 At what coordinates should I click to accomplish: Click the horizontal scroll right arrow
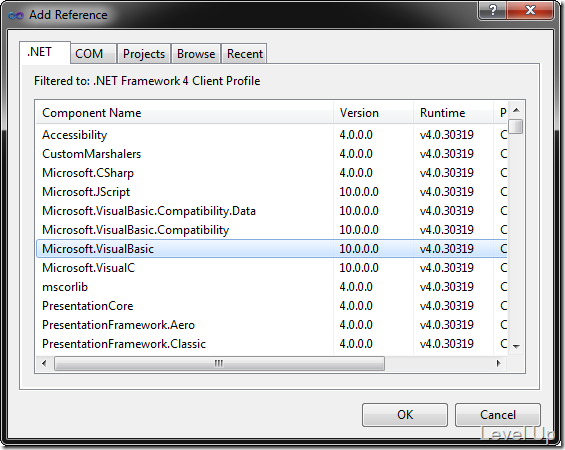[x=499, y=363]
